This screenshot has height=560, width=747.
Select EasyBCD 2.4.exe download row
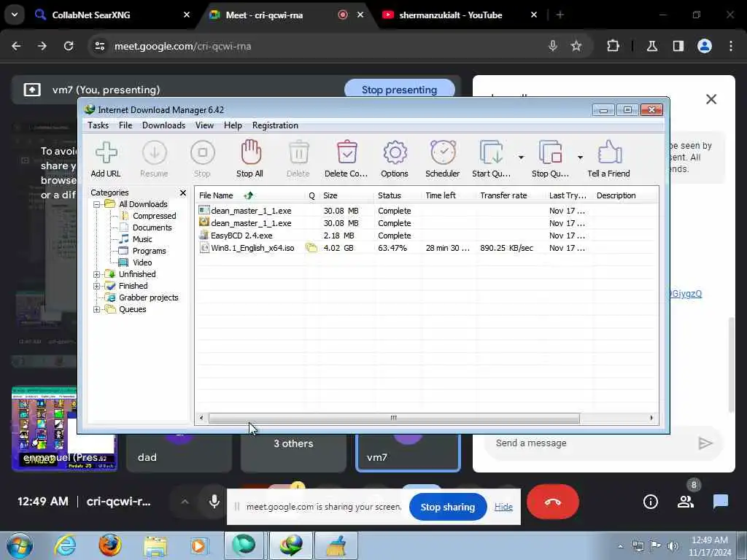click(x=426, y=236)
